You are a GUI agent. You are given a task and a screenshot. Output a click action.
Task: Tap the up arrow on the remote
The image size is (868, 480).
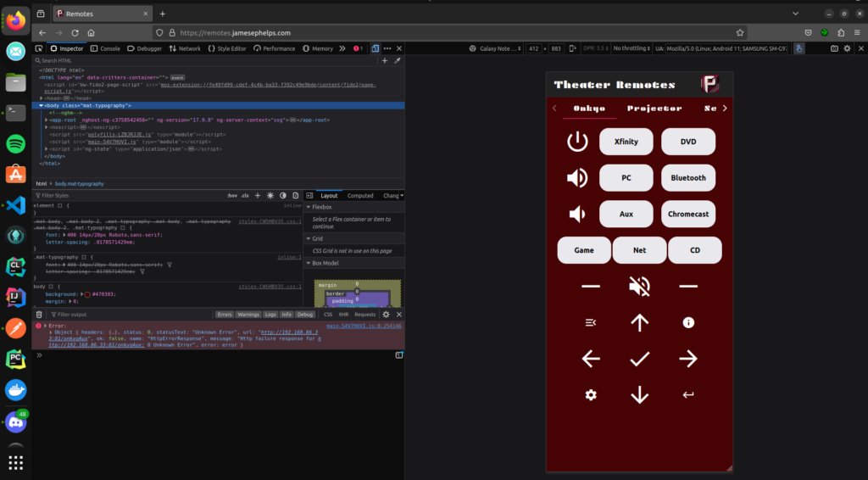click(639, 323)
